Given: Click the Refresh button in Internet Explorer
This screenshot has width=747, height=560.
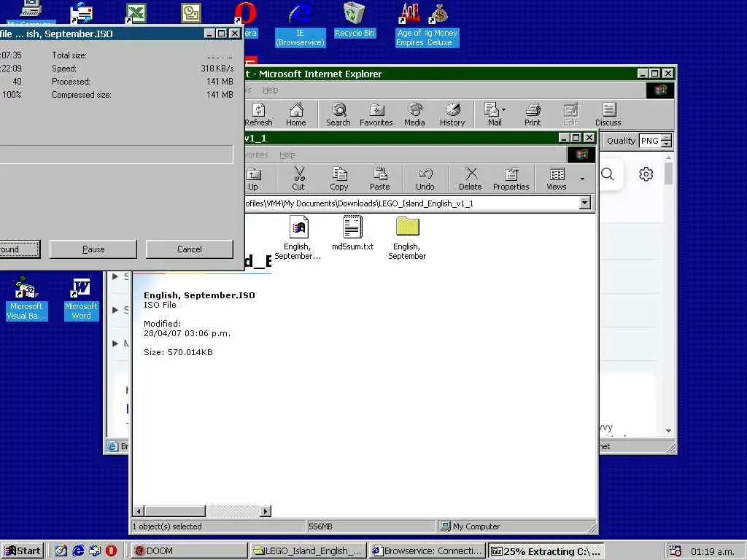Looking at the screenshot, I should (258, 114).
